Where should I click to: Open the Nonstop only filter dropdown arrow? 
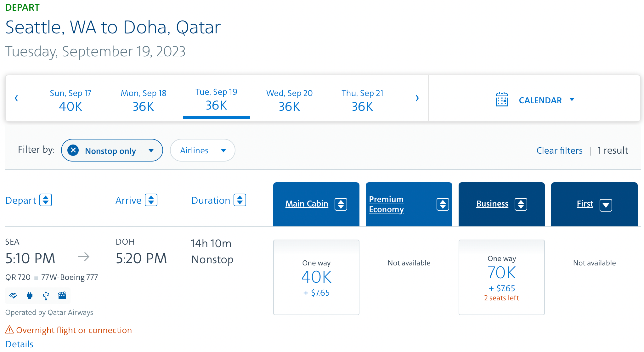(151, 150)
